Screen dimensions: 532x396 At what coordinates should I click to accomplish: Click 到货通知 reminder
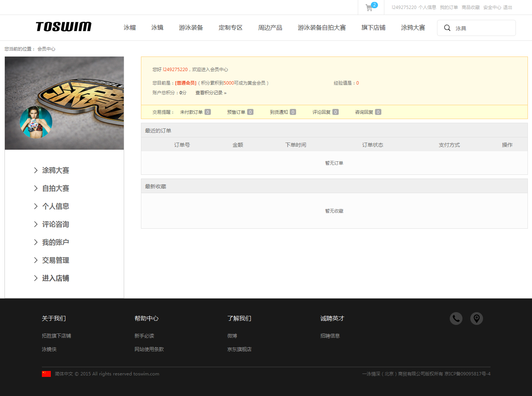coord(283,112)
